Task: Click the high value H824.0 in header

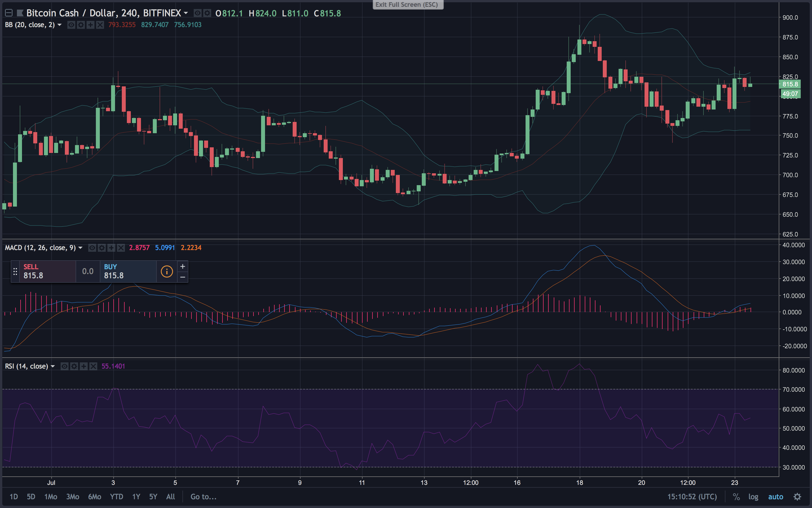Action: pos(262,13)
